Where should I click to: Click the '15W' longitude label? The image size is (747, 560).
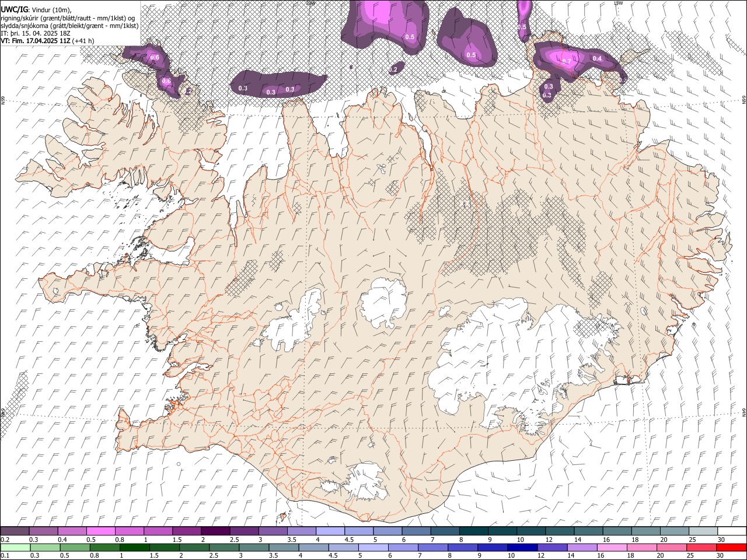click(x=618, y=3)
